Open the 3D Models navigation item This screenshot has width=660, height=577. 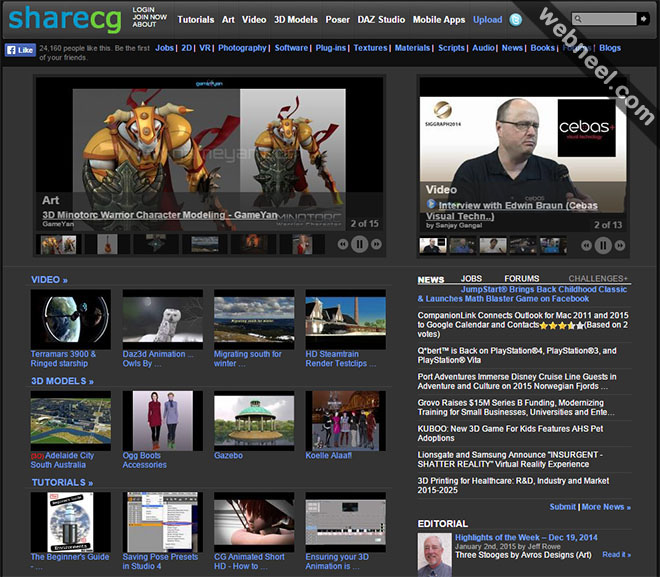(x=295, y=20)
